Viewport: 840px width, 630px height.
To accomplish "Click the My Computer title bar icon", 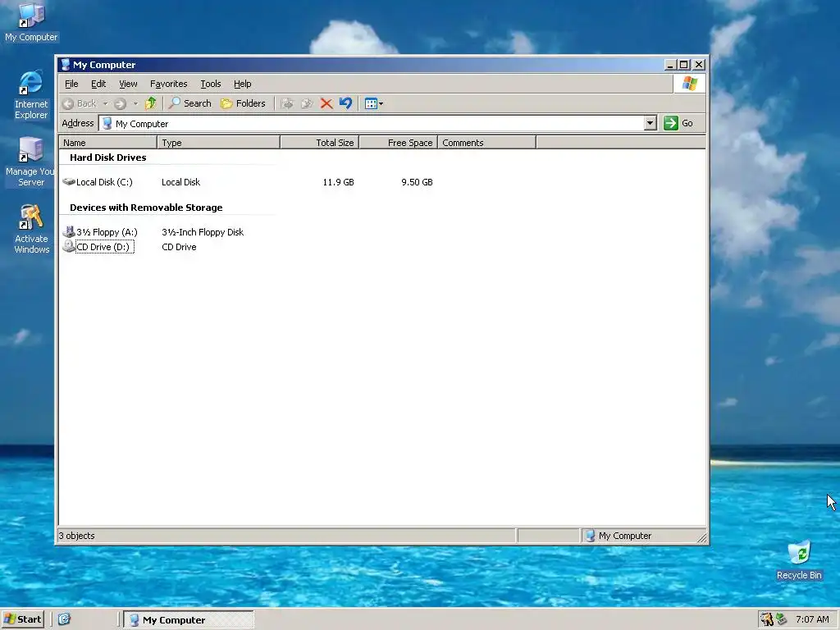I will [x=66, y=65].
